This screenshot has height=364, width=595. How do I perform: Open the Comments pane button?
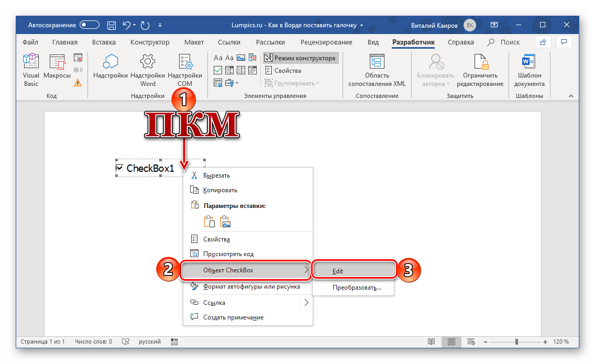click(564, 42)
